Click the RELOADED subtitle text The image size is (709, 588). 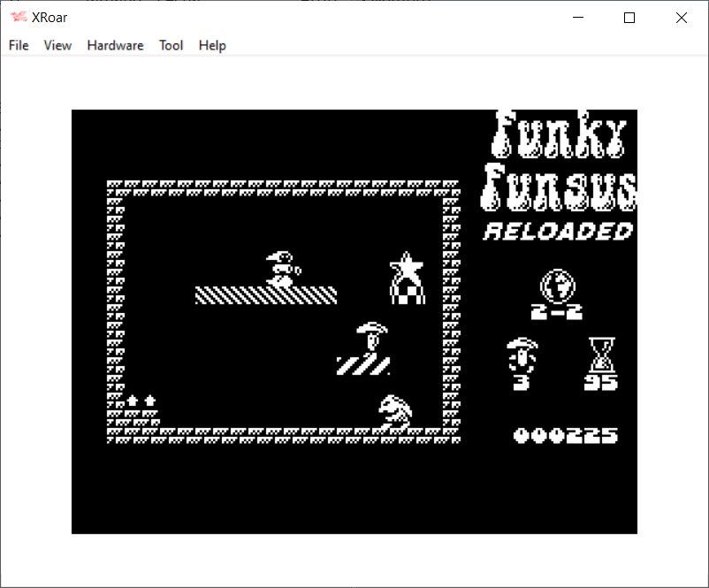tap(559, 232)
